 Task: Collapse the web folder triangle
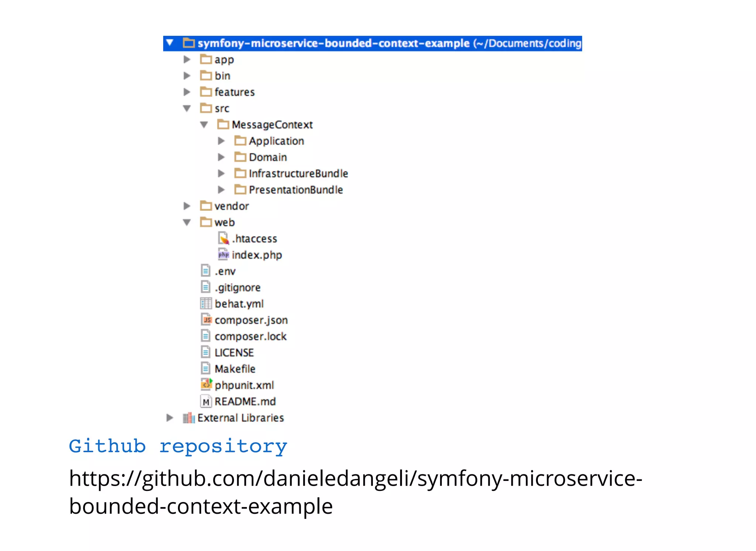pyautogui.click(x=187, y=222)
